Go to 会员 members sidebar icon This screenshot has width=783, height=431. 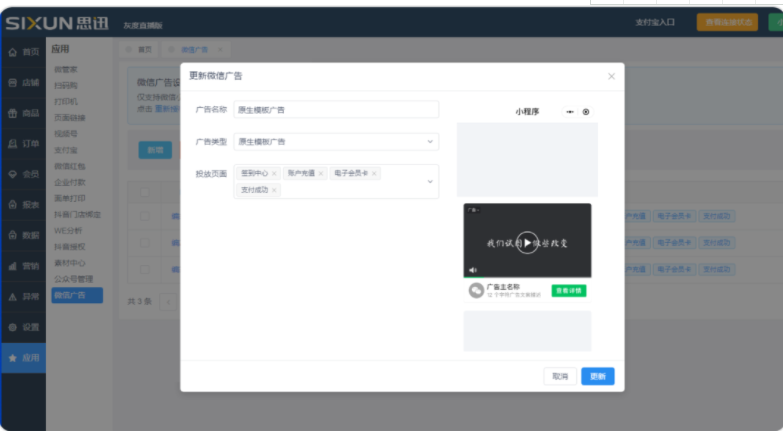tap(12, 174)
